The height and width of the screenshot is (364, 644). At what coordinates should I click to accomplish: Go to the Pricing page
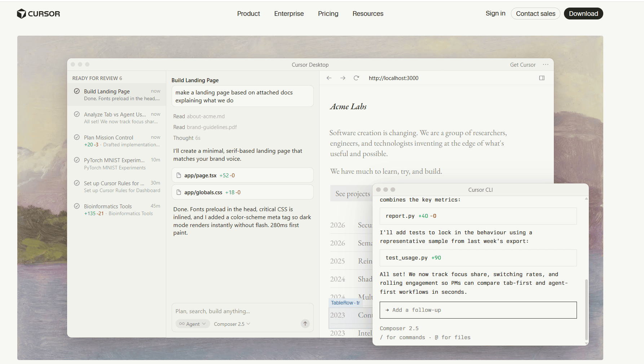tap(328, 14)
